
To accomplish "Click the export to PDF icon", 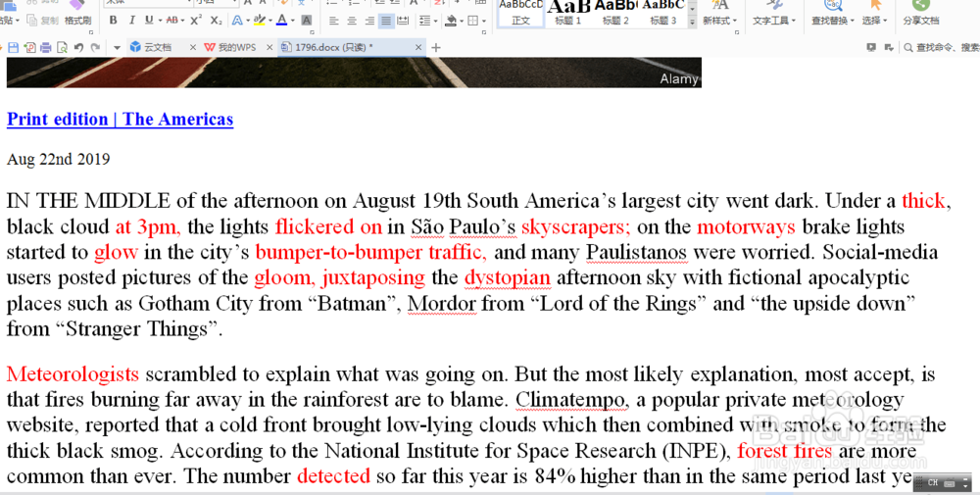I will tap(29, 47).
